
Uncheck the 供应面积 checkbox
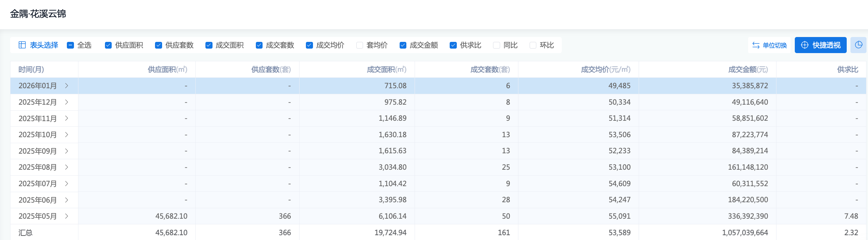click(108, 45)
